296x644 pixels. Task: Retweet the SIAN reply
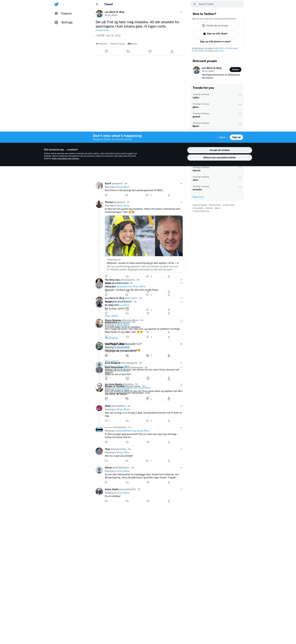click(x=127, y=421)
